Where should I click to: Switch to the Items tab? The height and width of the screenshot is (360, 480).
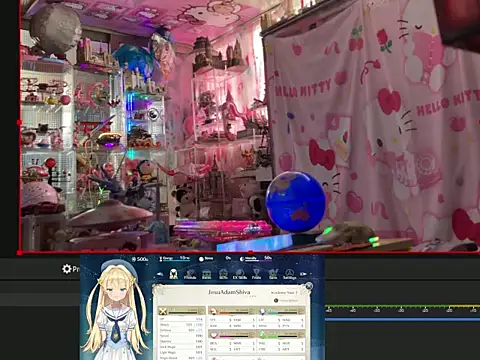coord(207,274)
